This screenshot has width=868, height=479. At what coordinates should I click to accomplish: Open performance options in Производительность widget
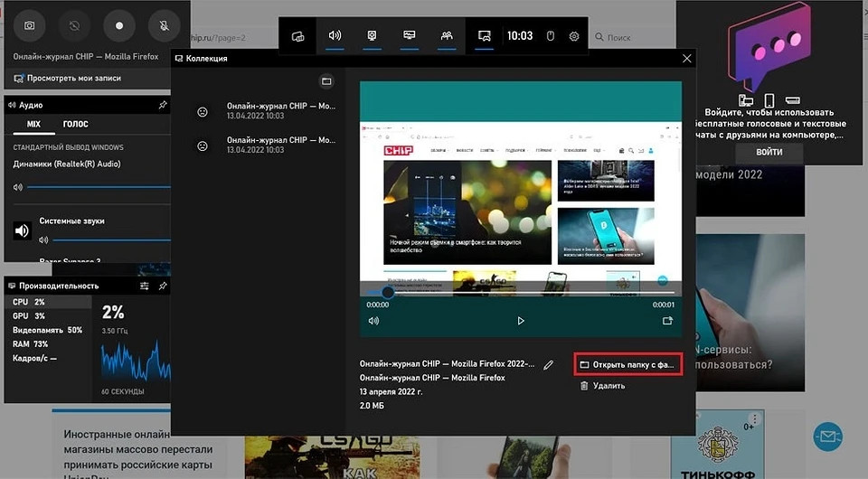pyautogui.click(x=145, y=286)
